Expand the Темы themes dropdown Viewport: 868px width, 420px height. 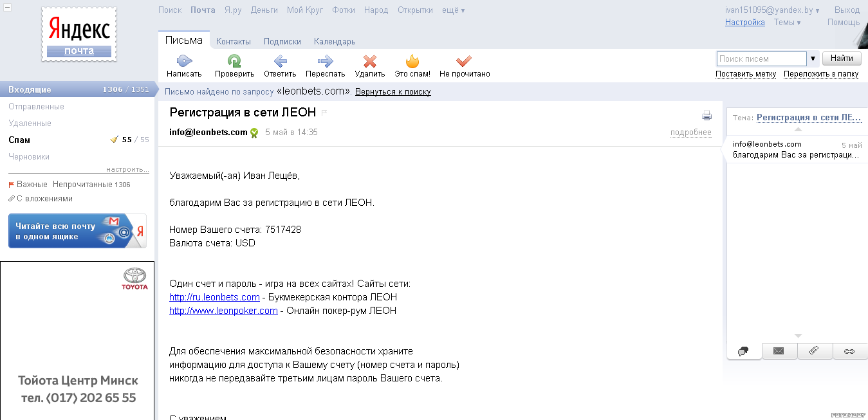787,23
